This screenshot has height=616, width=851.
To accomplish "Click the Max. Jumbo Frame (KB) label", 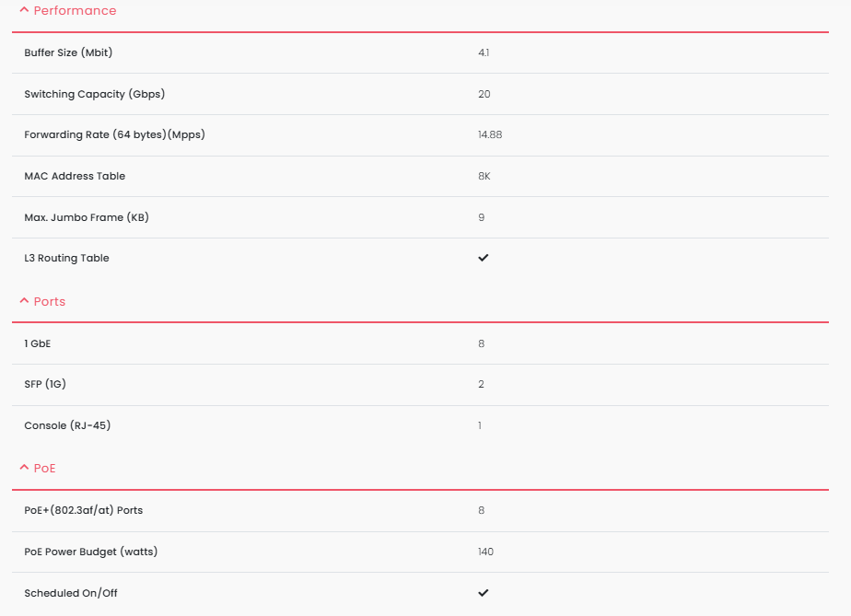I will [x=87, y=217].
